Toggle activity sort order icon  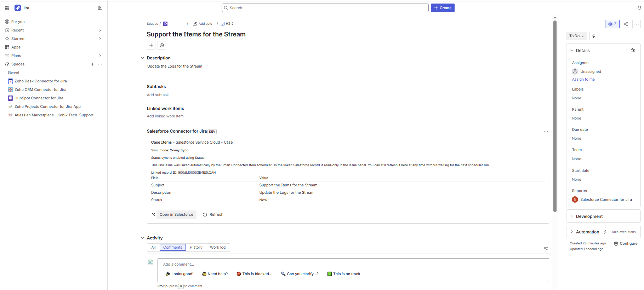(x=546, y=249)
